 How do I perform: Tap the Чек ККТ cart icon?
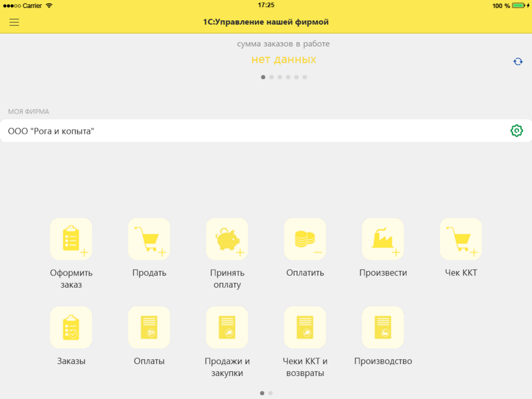pyautogui.click(x=461, y=239)
